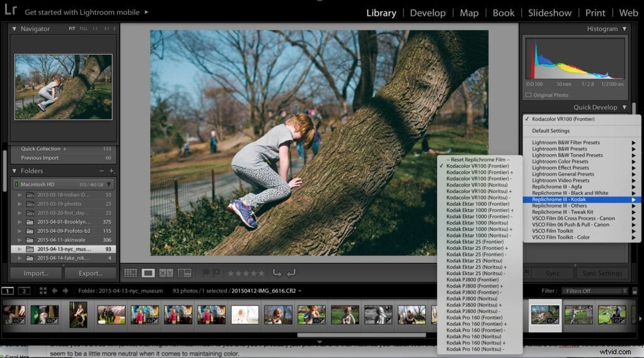Set navigator zoom to FILL
Image resolution: width=644 pixels, height=358 pixels.
tap(84, 29)
